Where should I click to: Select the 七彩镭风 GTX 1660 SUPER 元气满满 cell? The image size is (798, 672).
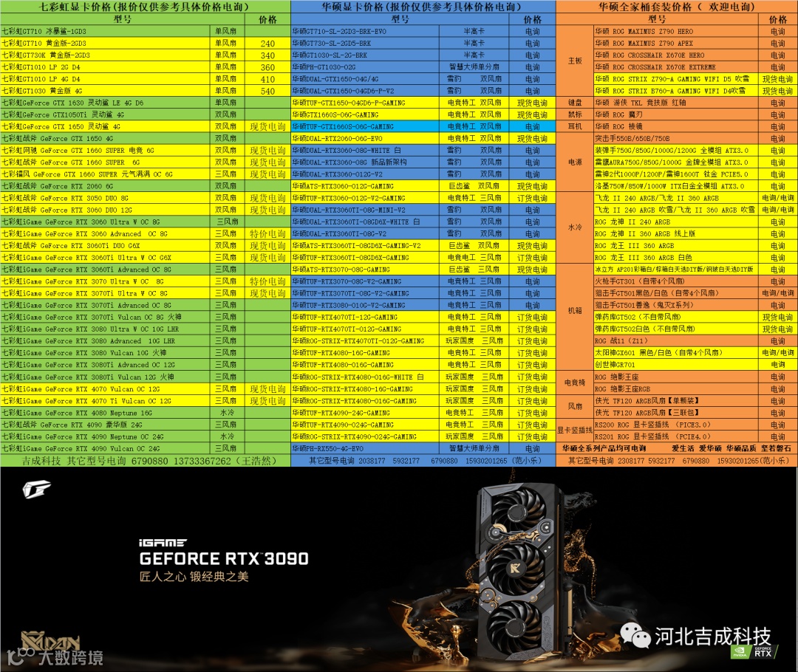click(106, 174)
